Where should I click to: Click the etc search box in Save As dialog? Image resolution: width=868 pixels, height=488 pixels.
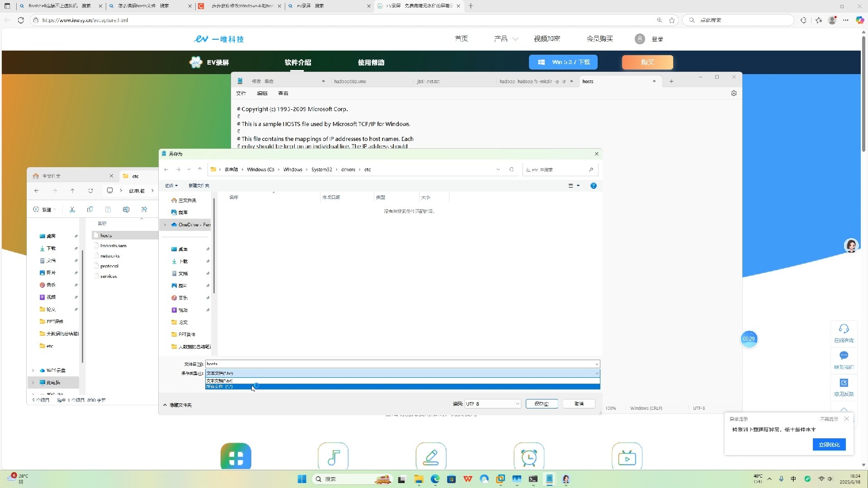560,169
